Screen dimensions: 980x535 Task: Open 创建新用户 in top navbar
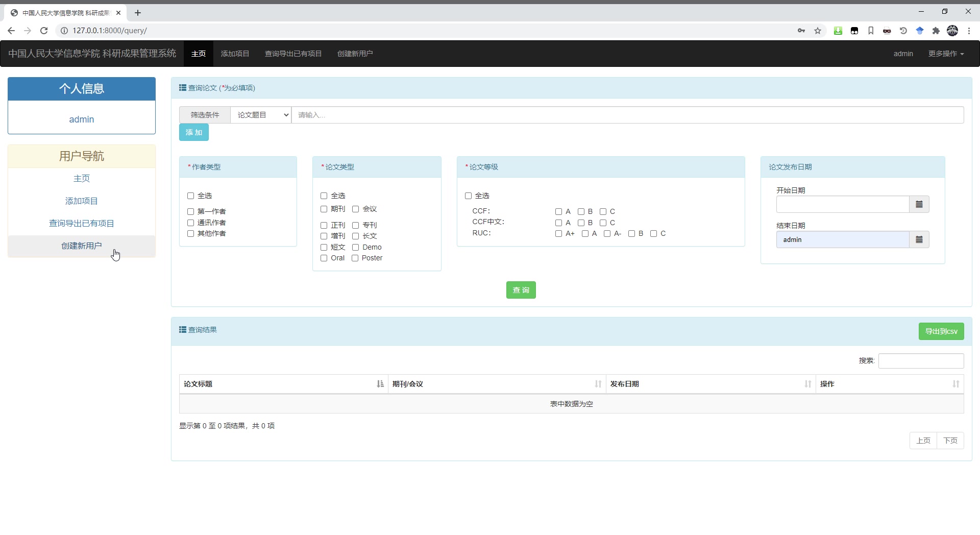[x=355, y=54]
